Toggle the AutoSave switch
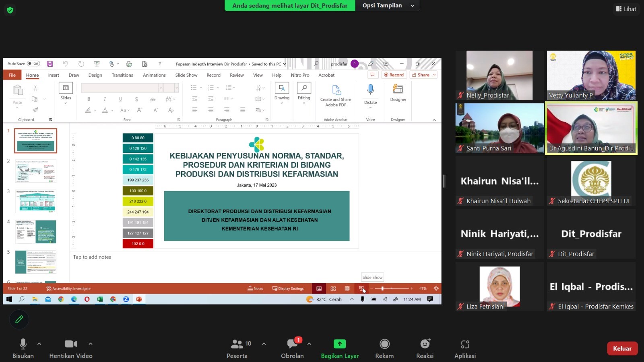 coord(33,64)
